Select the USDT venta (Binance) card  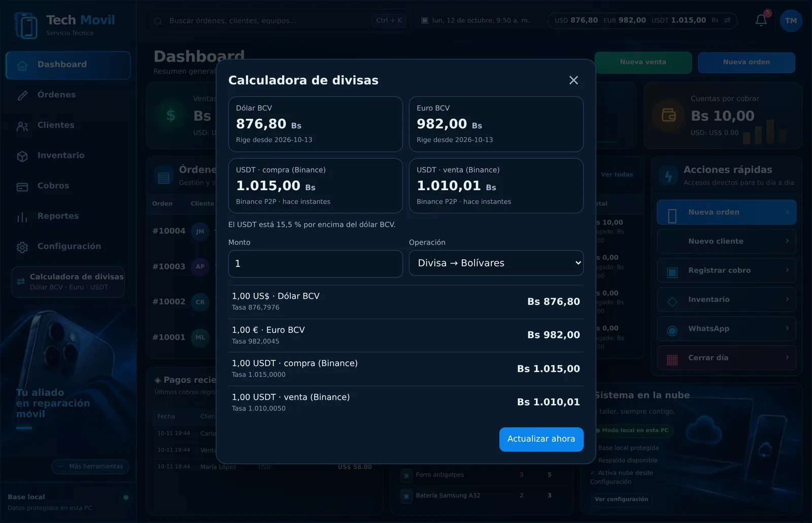coord(496,186)
